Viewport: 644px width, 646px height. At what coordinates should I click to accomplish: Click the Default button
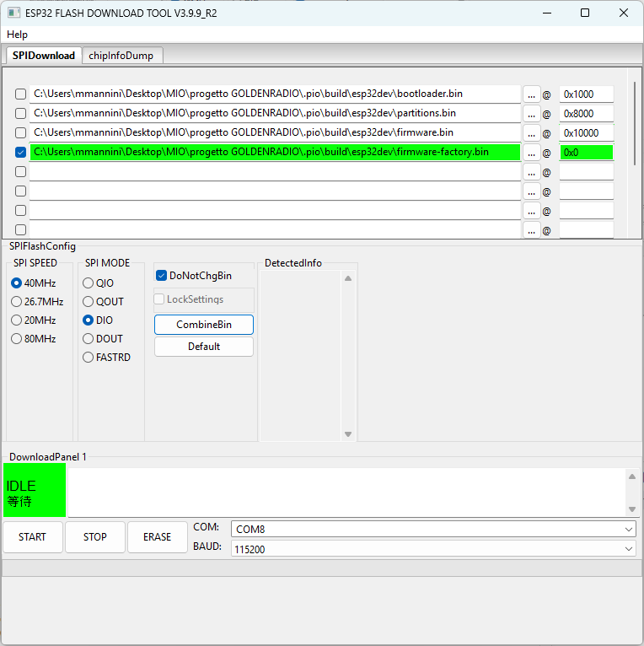[x=204, y=347]
